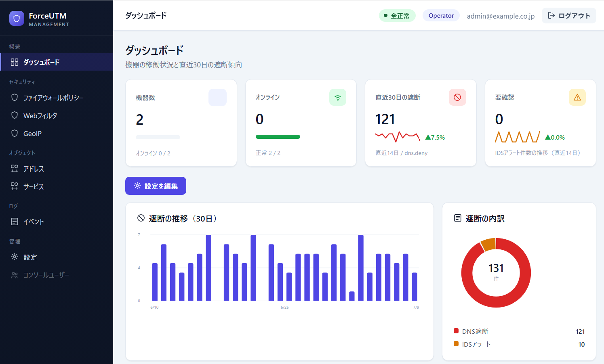Open サービス objects page
This screenshot has width=604, height=364.
point(57,186)
